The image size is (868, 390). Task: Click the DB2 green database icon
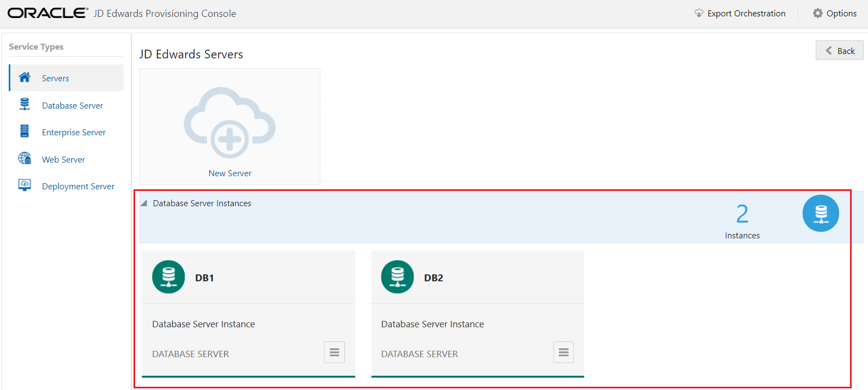397,277
